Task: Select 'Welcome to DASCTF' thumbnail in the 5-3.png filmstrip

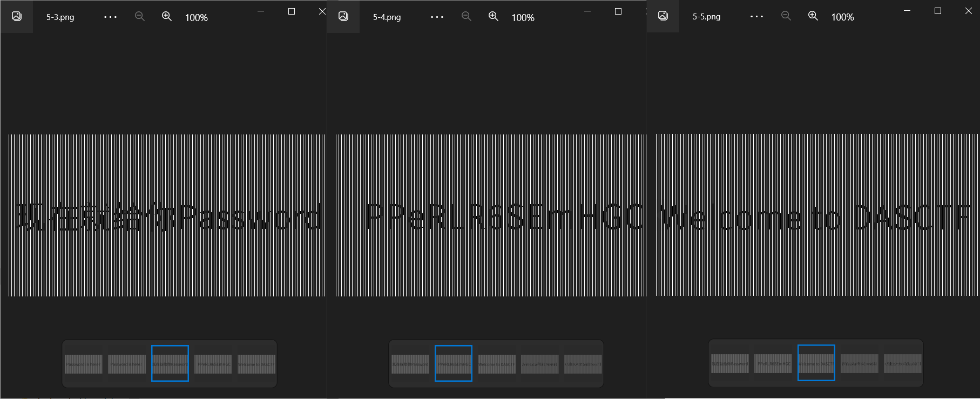Action: (256, 364)
